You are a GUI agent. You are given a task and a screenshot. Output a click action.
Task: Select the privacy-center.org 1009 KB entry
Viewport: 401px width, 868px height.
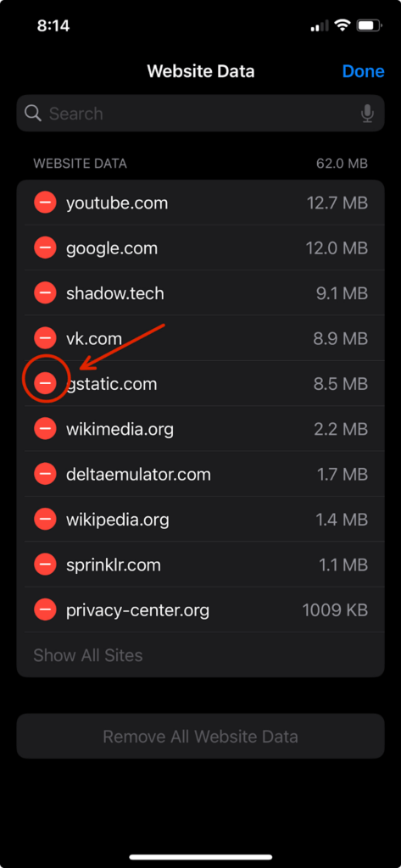(200, 609)
